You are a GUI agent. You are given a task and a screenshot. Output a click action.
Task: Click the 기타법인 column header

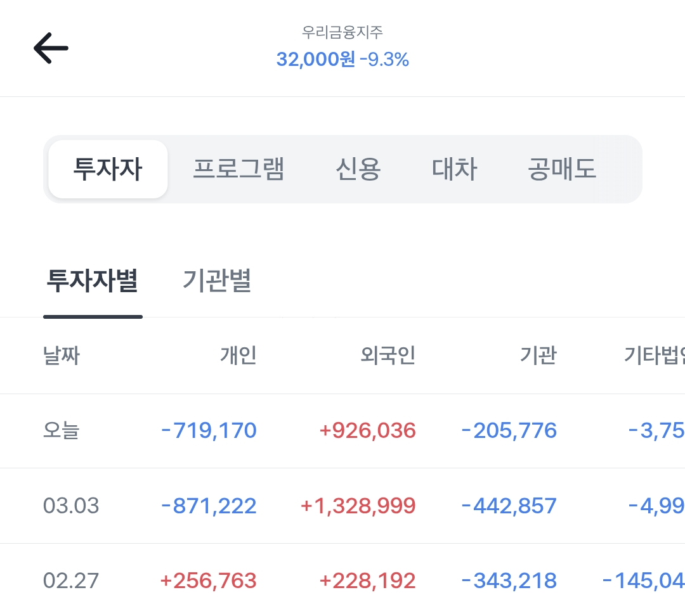coord(653,356)
